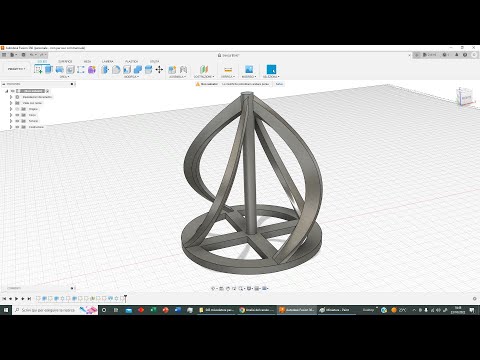This screenshot has width=480, height=360.
Task: Click the new design tab plus button
Action: 417,55
